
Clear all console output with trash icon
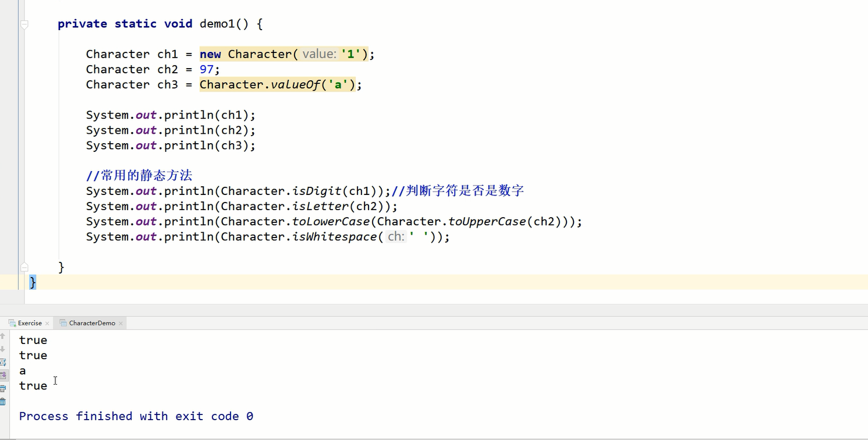[3, 401]
